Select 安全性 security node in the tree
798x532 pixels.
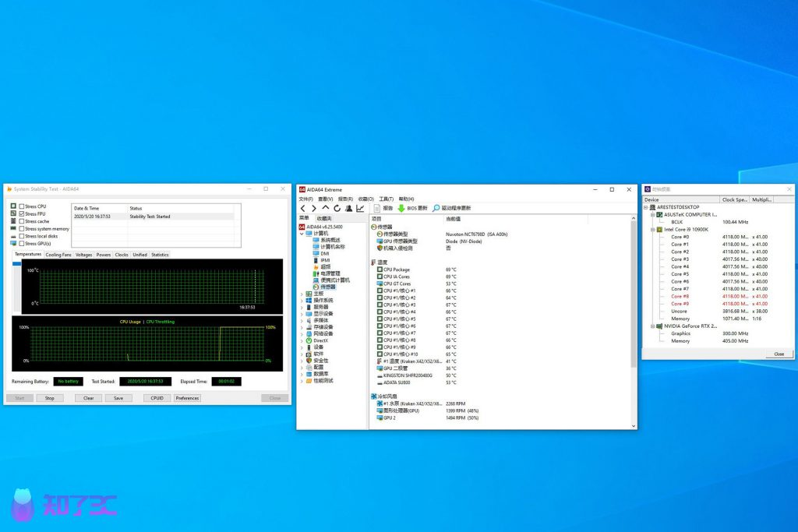(317, 360)
